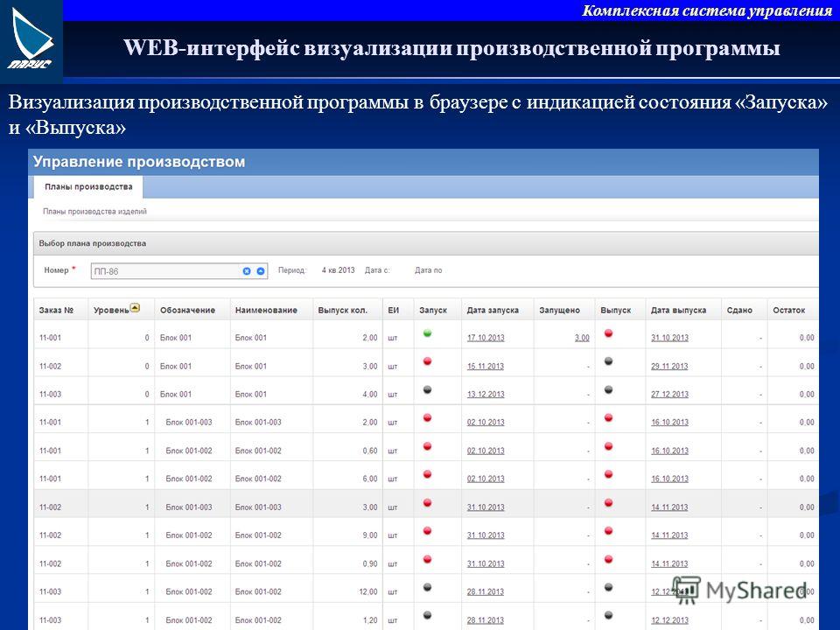840x630 pixels.
Task: Sort by Дата выпуска column header
Action: pyautogui.click(x=678, y=310)
